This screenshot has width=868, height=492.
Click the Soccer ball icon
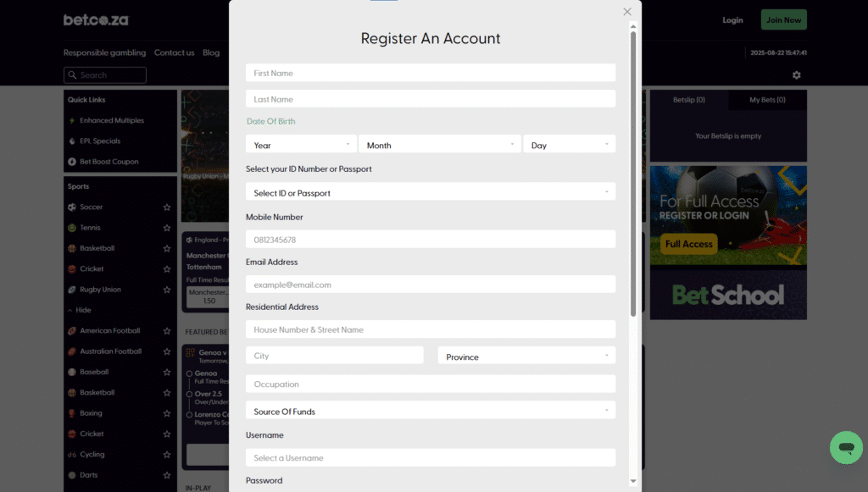pos(72,207)
